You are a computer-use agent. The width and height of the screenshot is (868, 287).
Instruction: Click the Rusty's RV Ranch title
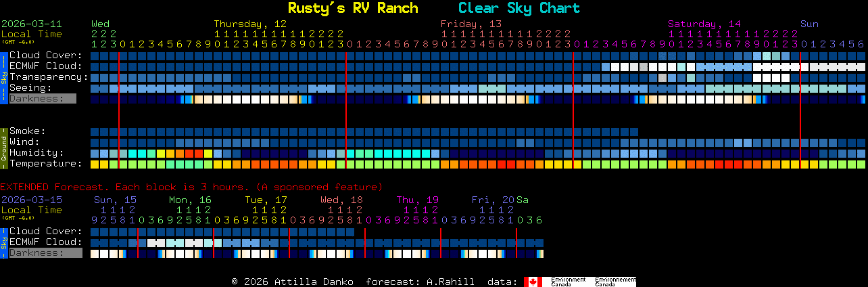(352, 8)
